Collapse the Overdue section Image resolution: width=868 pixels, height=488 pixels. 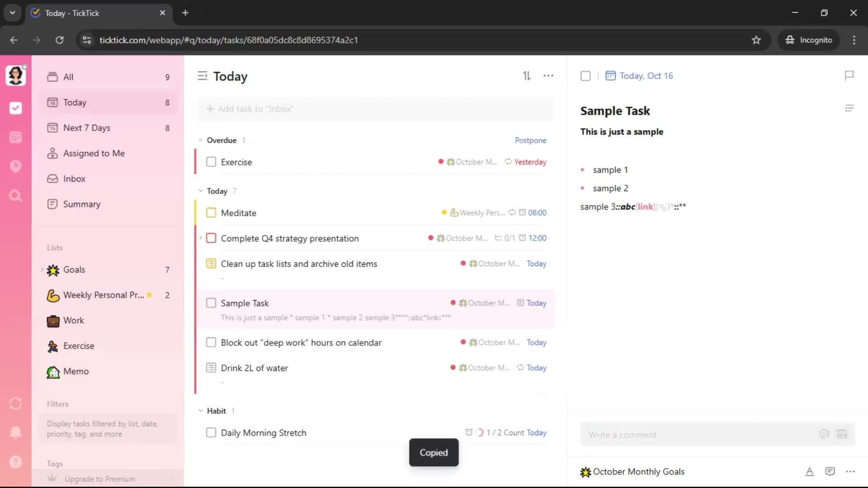201,140
